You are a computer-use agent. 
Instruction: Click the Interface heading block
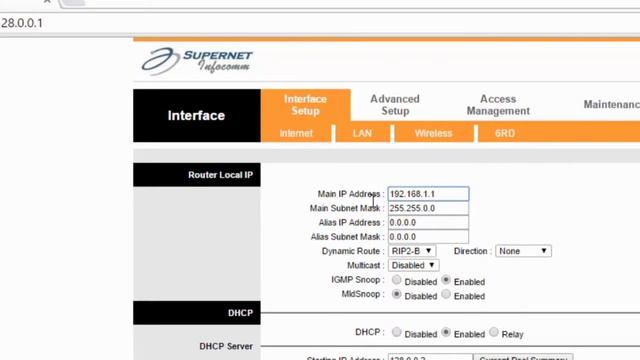(x=197, y=116)
